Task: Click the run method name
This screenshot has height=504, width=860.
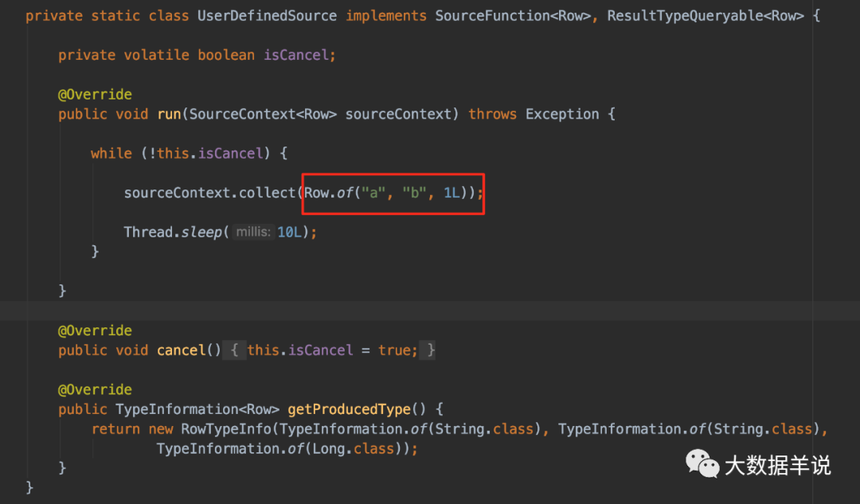Action: (169, 114)
